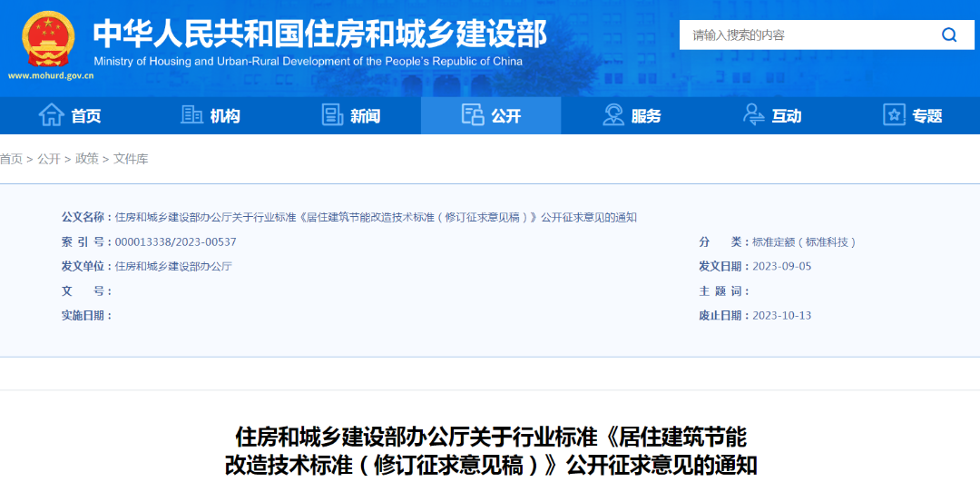Click issuing unit value 住房和城乡建设部办公厅
Viewport: 980px width, 492px height.
pos(173,266)
